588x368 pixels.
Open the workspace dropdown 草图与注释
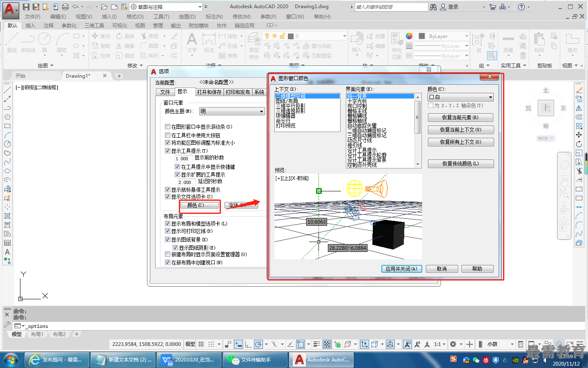pos(166,7)
